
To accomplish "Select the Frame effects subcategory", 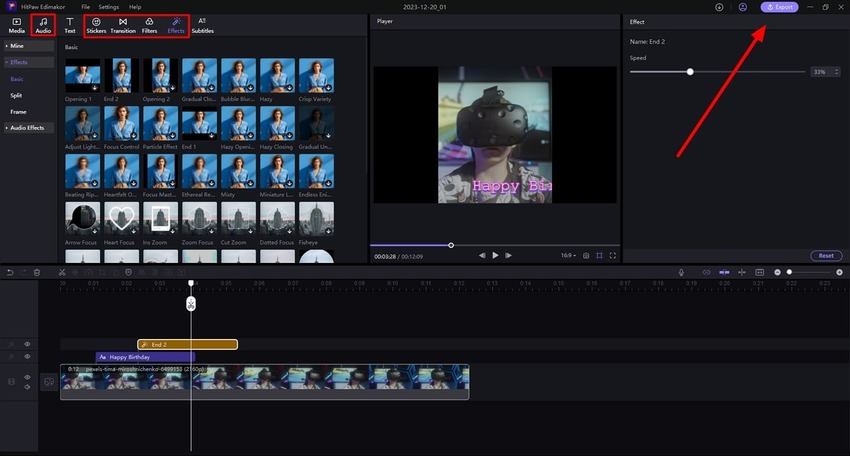I will pos(18,112).
